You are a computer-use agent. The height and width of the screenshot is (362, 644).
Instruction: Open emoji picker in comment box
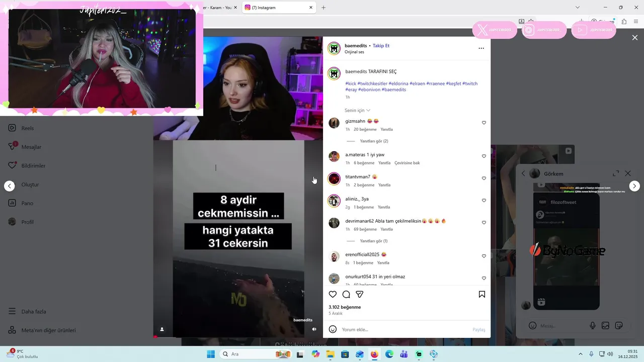333,329
